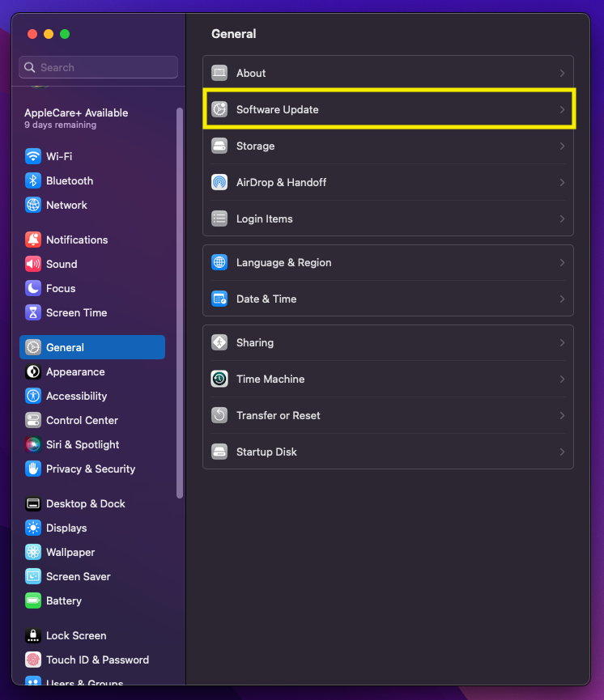Expand the Login Items chevron
This screenshot has height=700, width=604.
point(562,218)
